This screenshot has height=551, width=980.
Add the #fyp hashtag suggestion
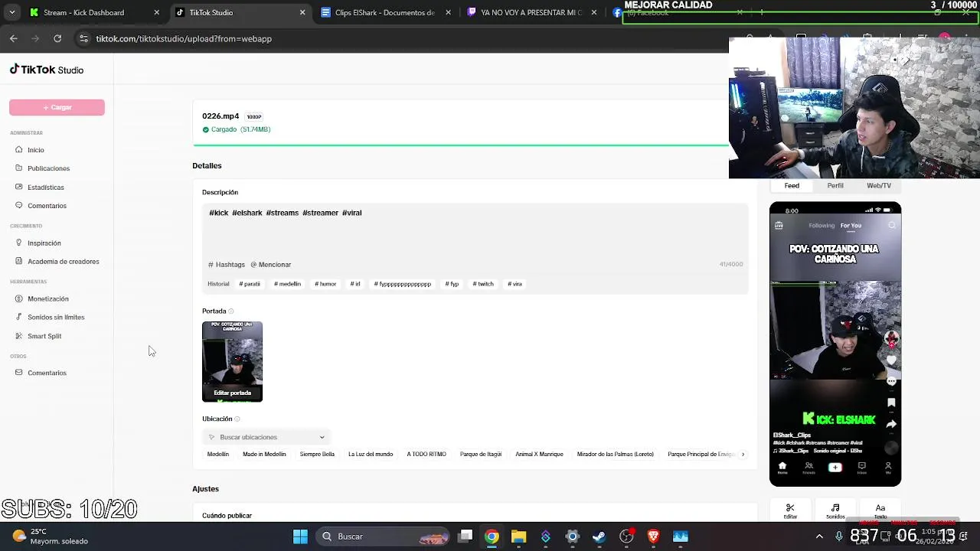(x=452, y=284)
